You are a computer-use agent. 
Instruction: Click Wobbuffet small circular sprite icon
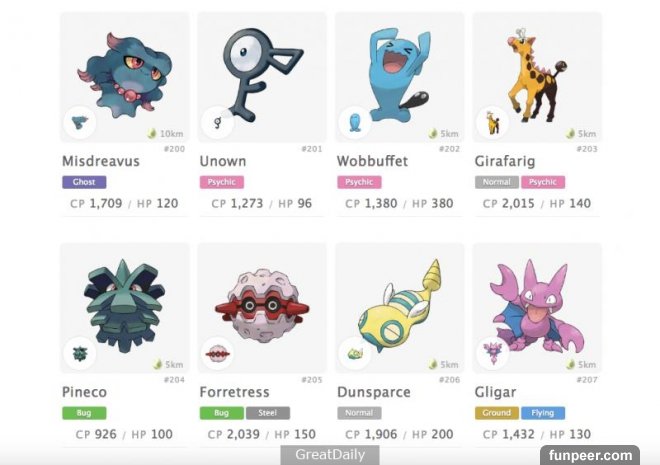[x=355, y=122]
